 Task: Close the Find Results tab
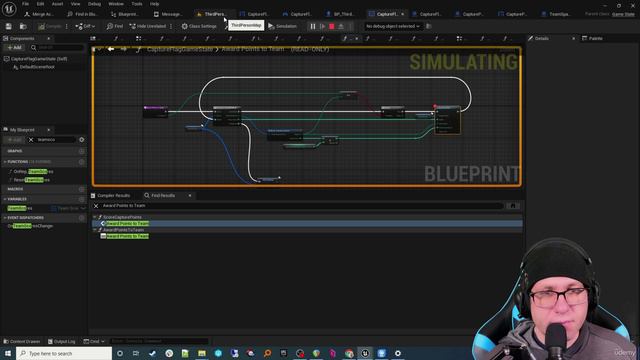[x=190, y=196]
